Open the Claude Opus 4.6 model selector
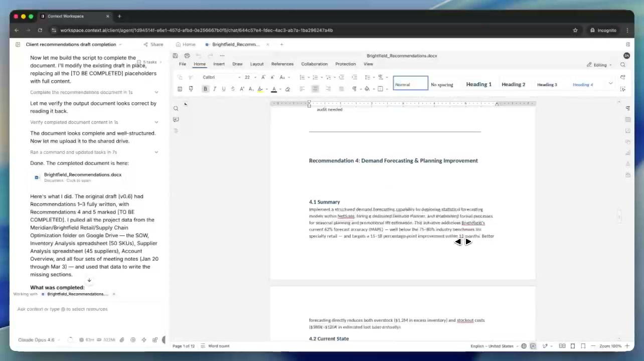This screenshot has width=644, height=361. tap(38, 340)
